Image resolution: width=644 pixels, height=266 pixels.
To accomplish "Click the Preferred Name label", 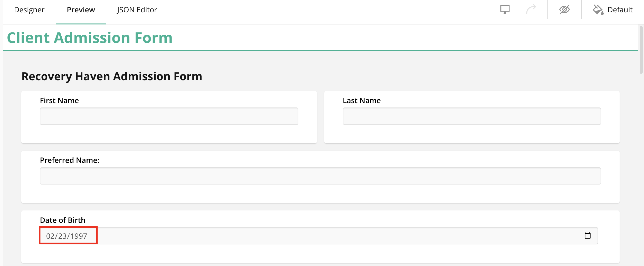I will tap(70, 160).
